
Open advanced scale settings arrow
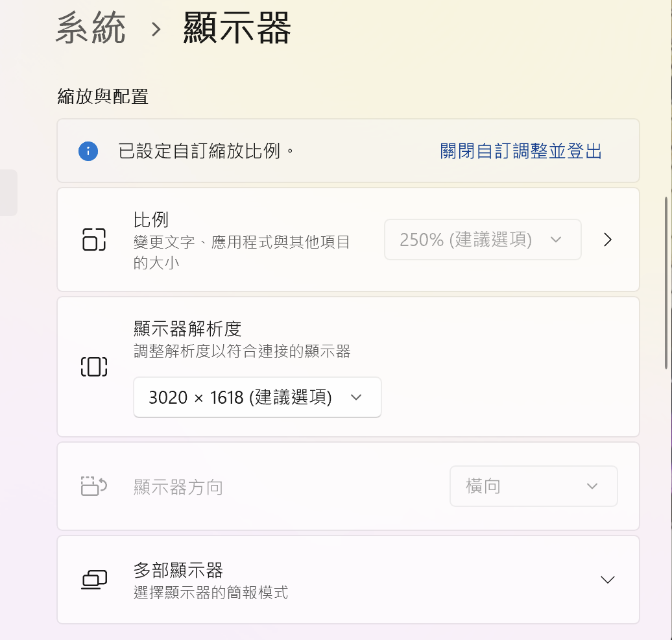pos(607,240)
